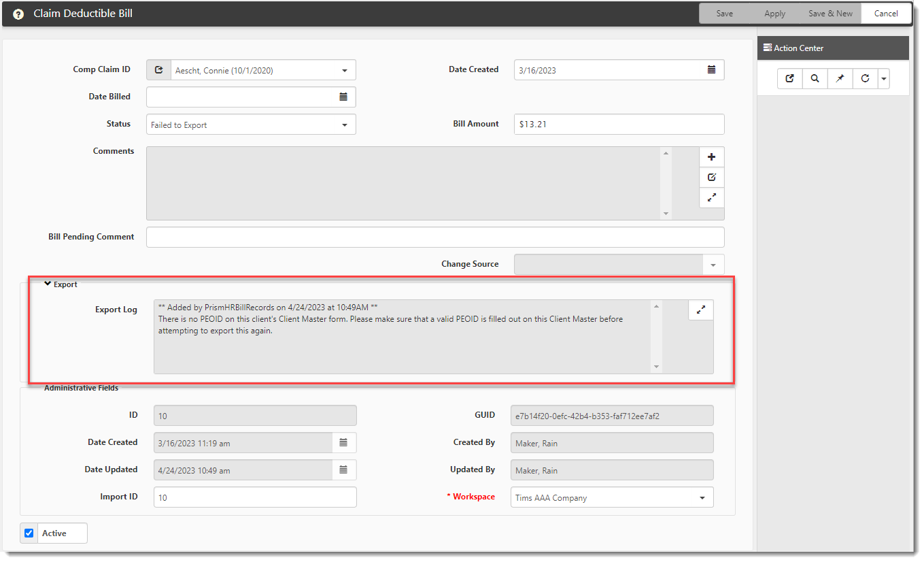Open Date Billed calendar picker
Screen dimensions: 924x562
click(x=343, y=97)
